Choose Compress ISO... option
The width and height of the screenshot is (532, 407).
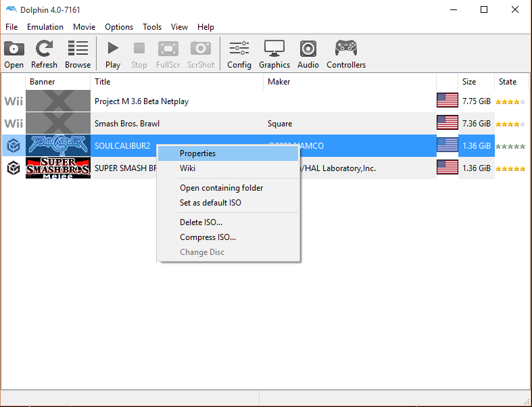228,237
